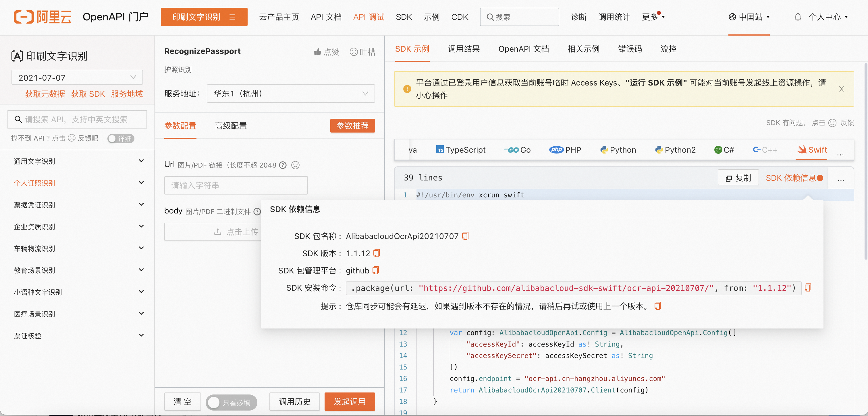Viewport: 868px width, 416px height.
Task: Switch to the 调用结果 tab
Action: click(x=463, y=49)
